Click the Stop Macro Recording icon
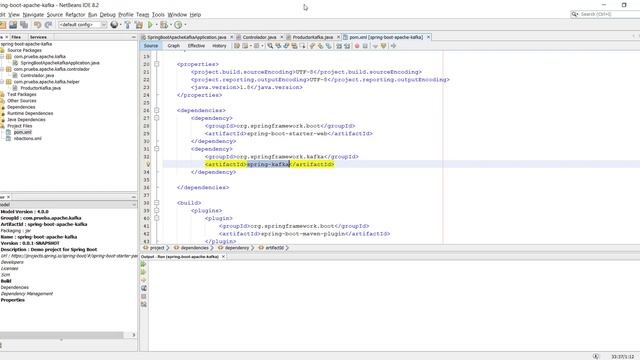 click(x=365, y=46)
